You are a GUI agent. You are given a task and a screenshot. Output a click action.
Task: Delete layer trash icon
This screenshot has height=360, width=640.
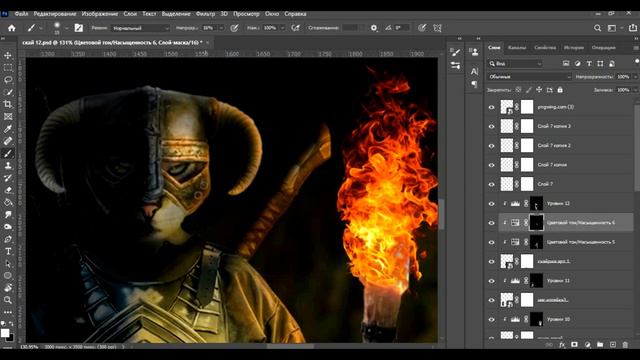click(625, 345)
